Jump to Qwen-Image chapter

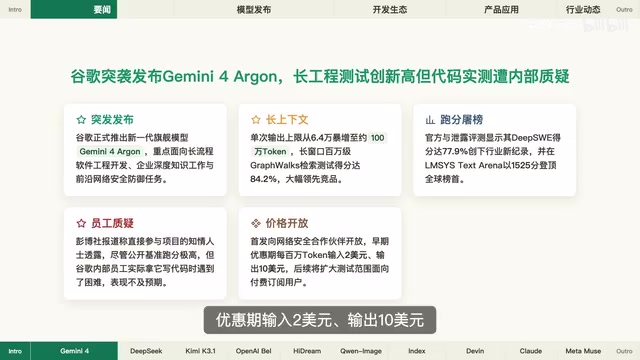(361, 351)
